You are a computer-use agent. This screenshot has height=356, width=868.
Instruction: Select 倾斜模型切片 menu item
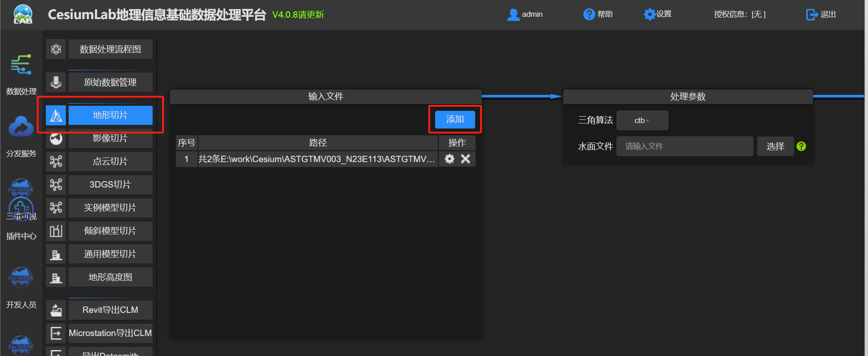pos(110,231)
